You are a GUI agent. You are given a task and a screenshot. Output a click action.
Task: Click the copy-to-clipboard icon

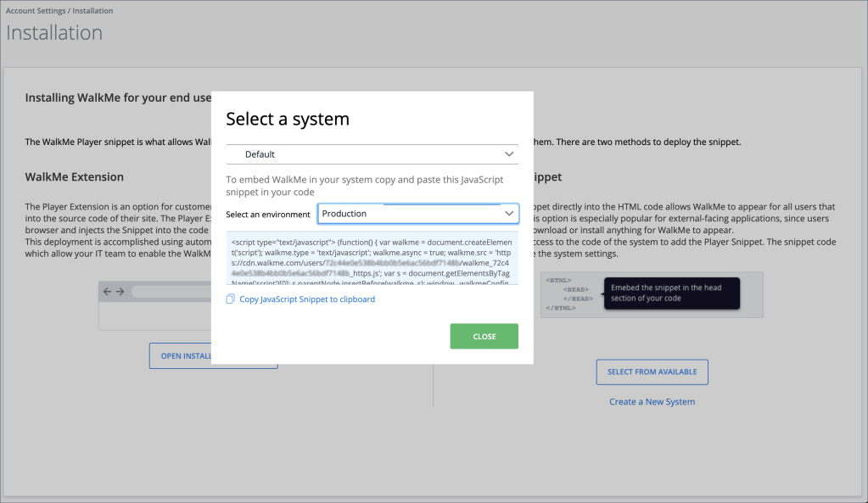point(231,299)
